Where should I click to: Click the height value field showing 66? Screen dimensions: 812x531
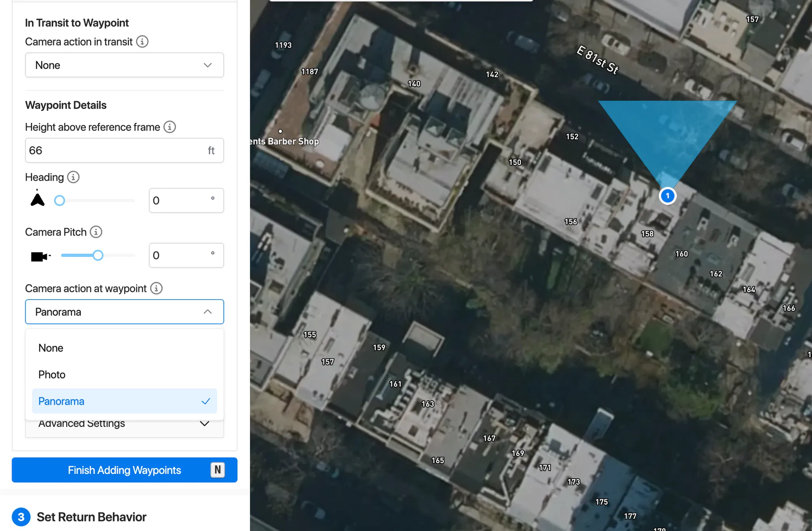(124, 150)
